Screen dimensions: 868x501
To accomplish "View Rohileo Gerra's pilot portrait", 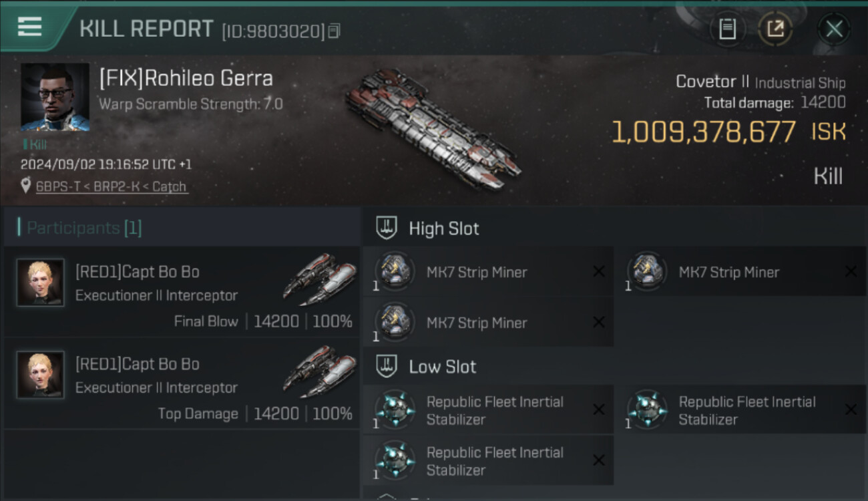I will (x=55, y=97).
